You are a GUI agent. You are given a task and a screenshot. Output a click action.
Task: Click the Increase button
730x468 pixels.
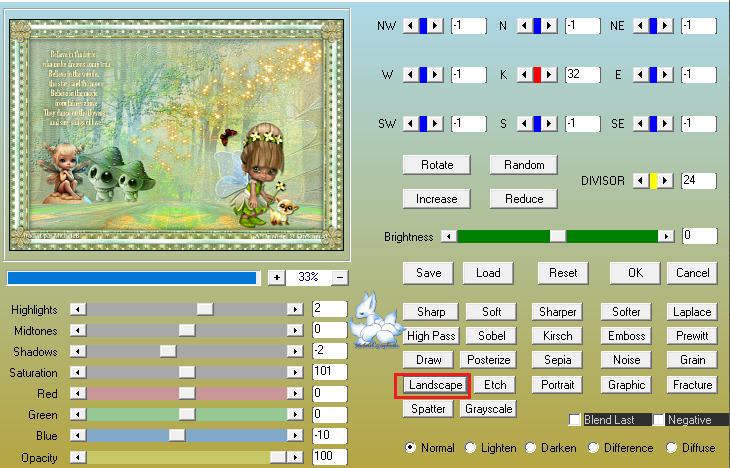(x=437, y=199)
